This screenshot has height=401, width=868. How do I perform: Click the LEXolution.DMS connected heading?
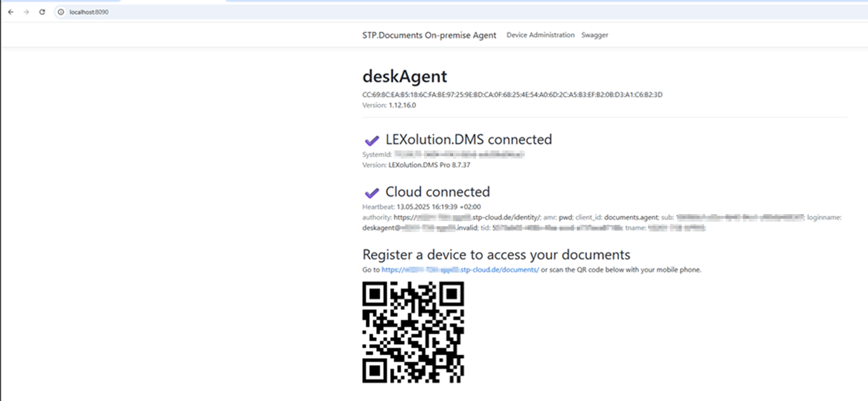click(469, 139)
